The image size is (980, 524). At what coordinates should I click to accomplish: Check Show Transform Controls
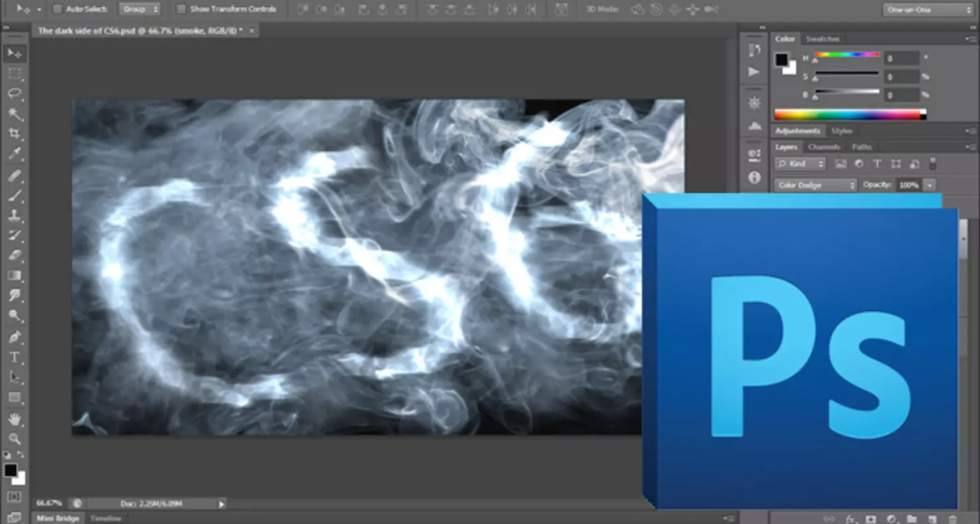[x=181, y=9]
